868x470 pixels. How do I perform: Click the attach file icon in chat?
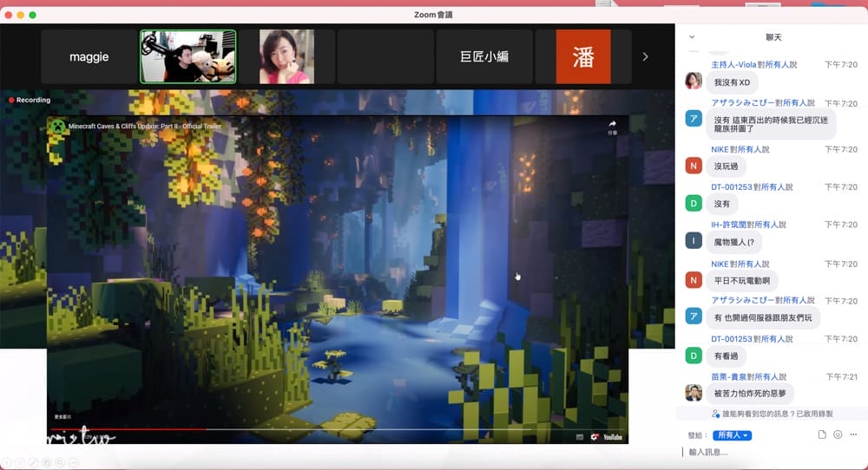pyautogui.click(x=822, y=434)
